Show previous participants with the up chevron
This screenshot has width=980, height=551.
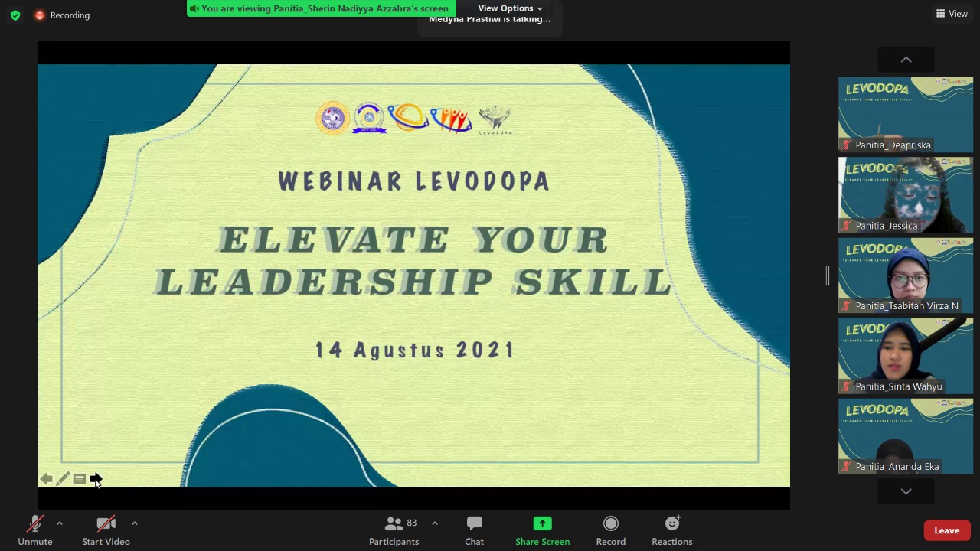tap(906, 60)
